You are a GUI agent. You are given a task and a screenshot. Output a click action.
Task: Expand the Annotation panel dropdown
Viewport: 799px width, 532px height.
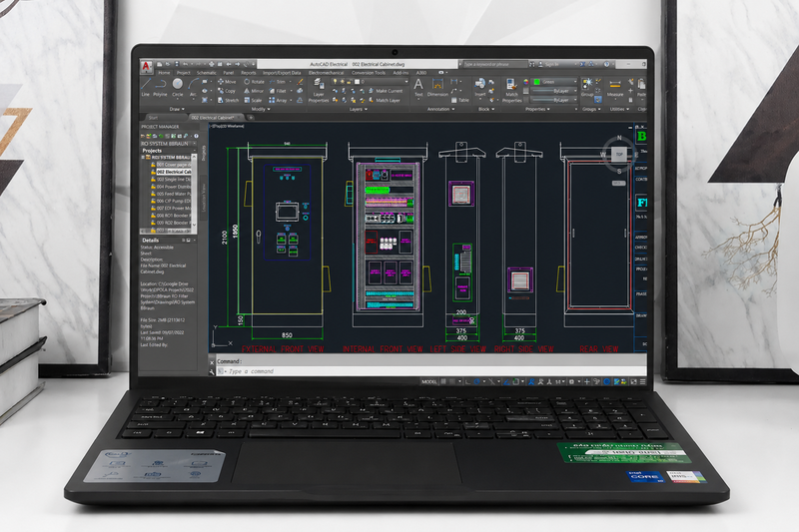440,109
